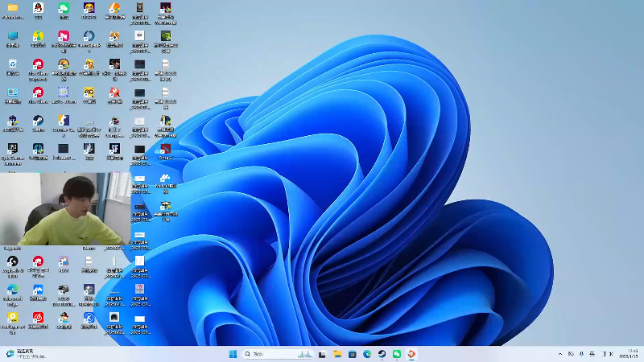Open File Explorer from the taskbar

(338, 354)
